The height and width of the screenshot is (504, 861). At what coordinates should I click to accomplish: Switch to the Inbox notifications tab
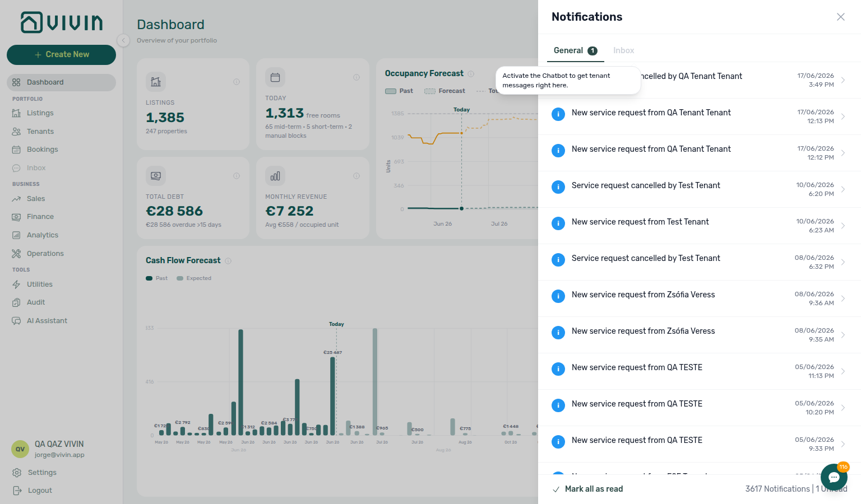(623, 50)
